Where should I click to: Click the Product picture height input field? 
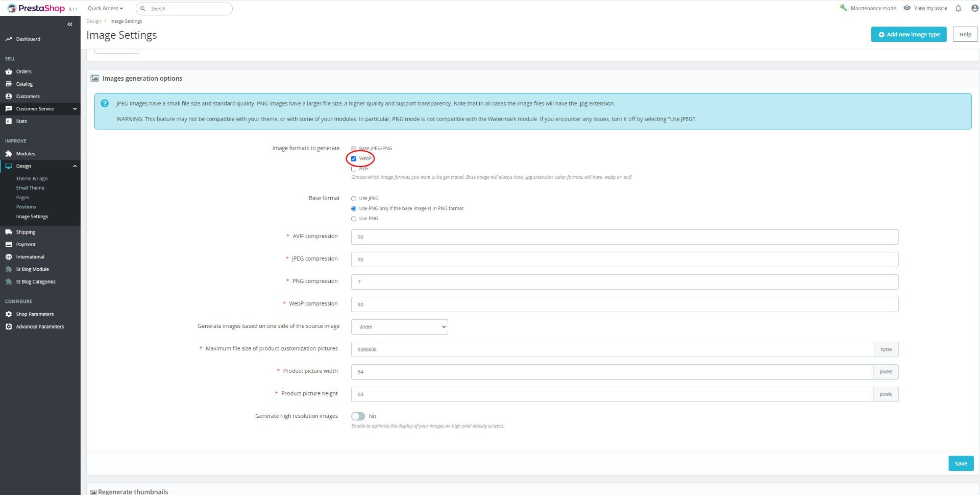(x=612, y=394)
